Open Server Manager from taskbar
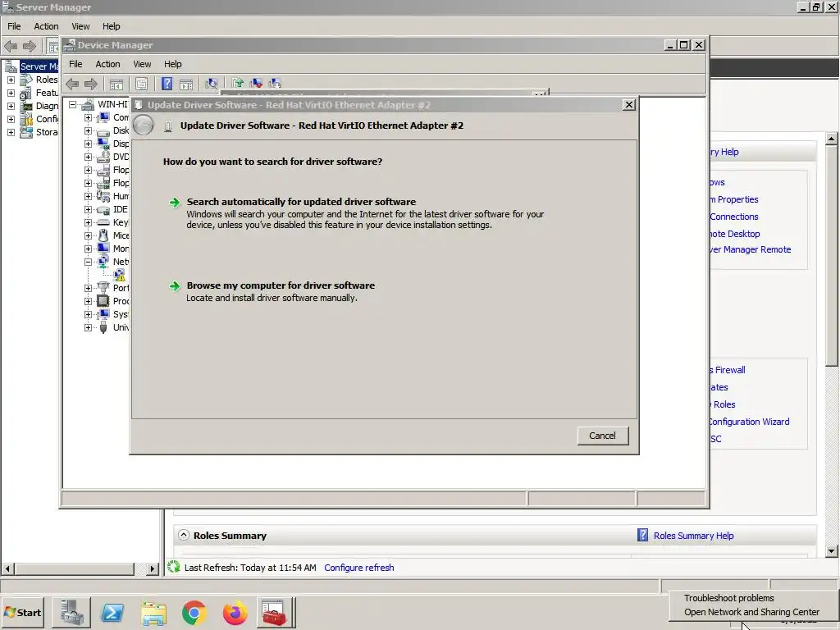Image resolution: width=840 pixels, height=630 pixels. [x=71, y=612]
